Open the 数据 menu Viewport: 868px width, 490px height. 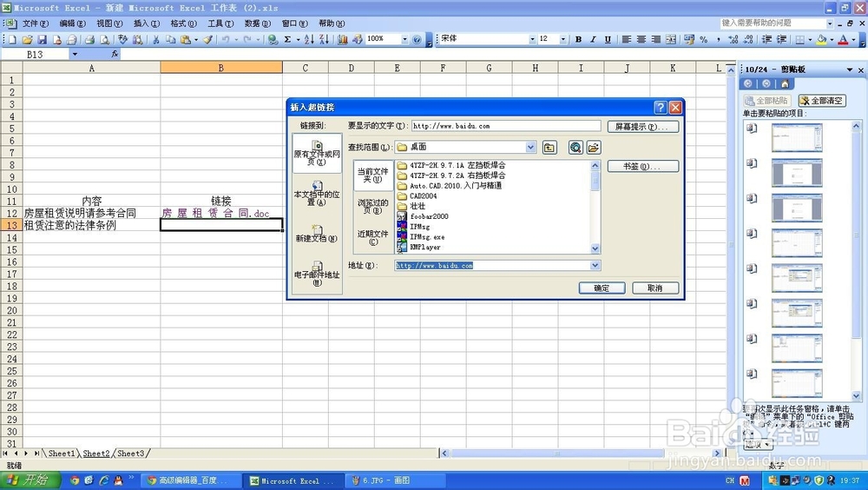click(258, 23)
